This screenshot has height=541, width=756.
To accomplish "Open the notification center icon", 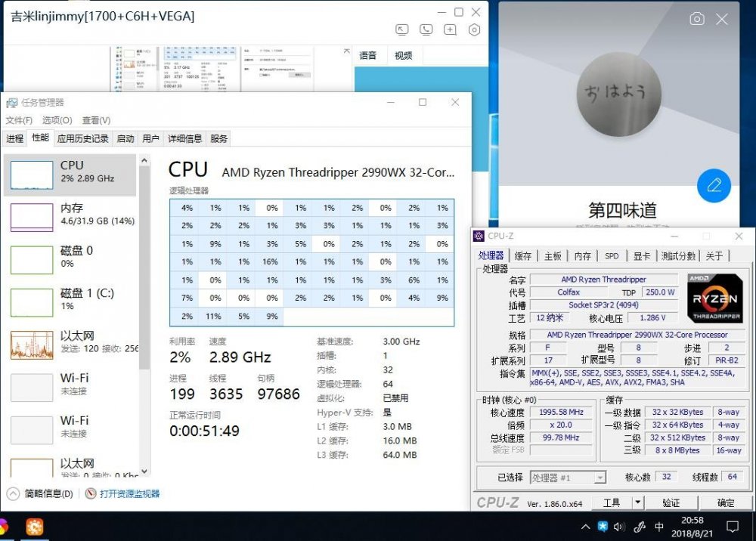I will click(732, 527).
